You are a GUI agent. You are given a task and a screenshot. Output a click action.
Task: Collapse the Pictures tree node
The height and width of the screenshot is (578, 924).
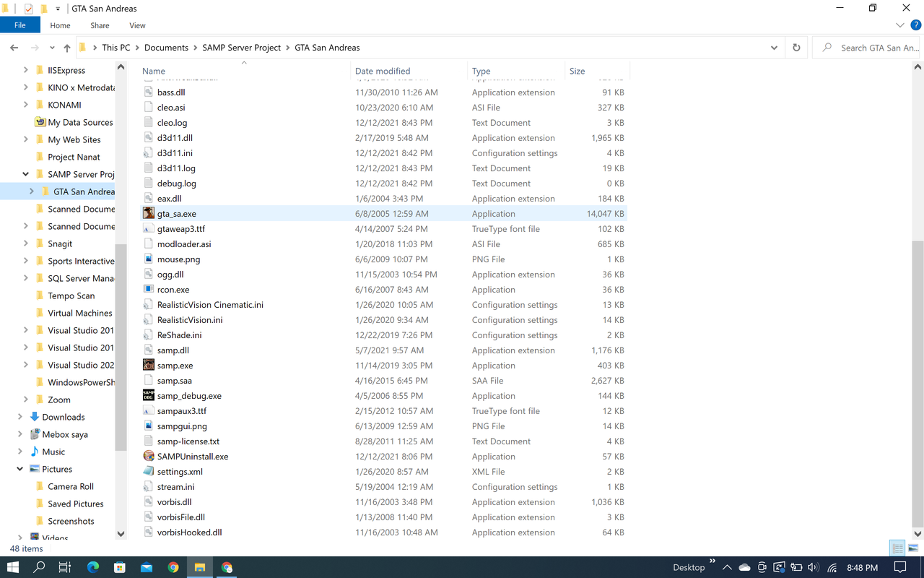point(20,469)
